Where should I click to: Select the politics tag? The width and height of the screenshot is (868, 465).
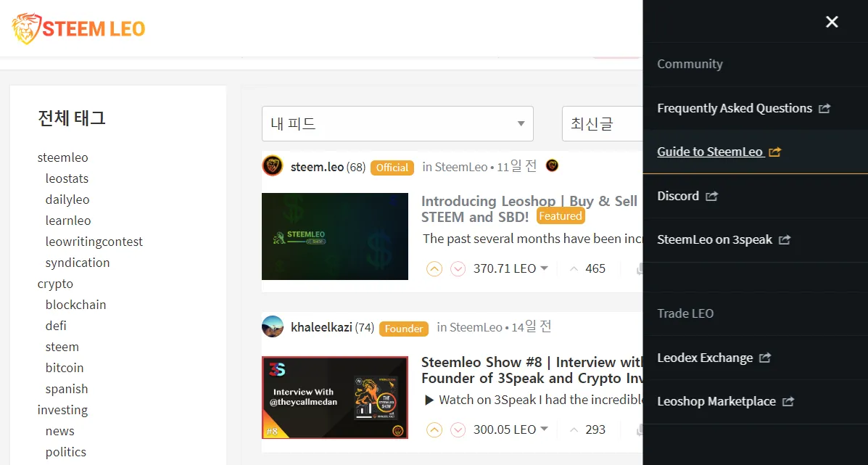click(x=66, y=452)
